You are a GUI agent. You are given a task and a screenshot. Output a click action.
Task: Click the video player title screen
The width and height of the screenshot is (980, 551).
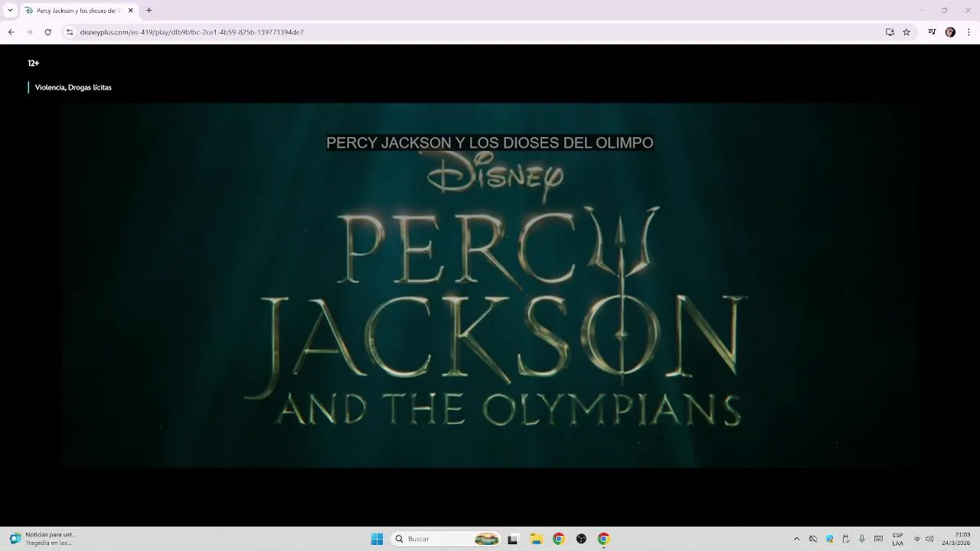tap(490, 285)
